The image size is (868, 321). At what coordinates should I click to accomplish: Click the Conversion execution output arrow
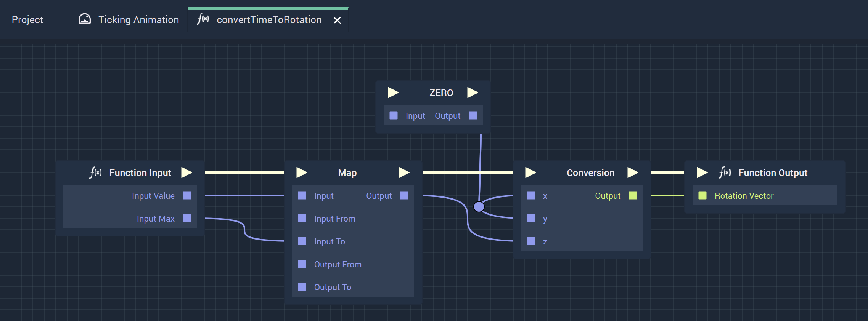633,172
